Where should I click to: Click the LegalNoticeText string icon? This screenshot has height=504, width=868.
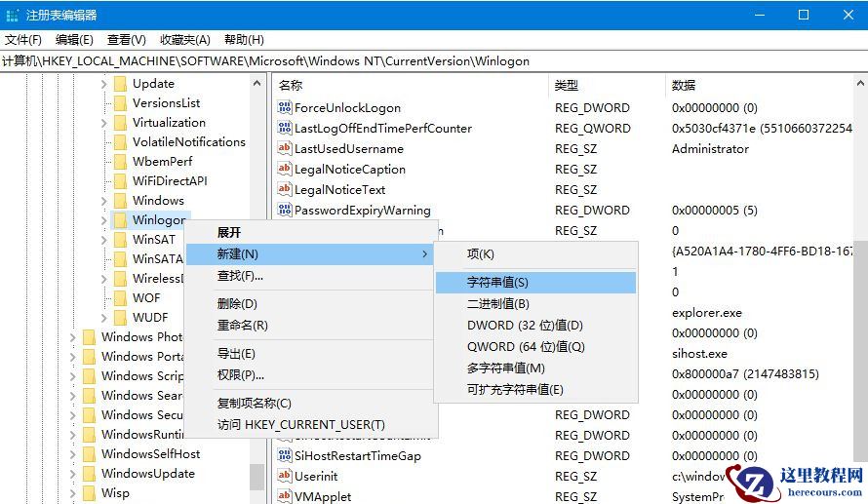[285, 189]
